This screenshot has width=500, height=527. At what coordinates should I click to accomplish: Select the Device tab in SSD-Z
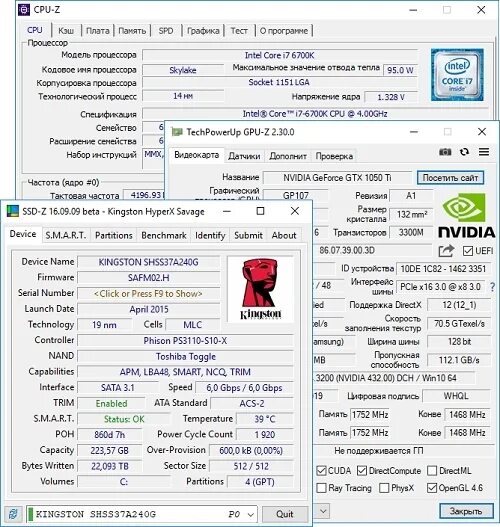coord(23,234)
